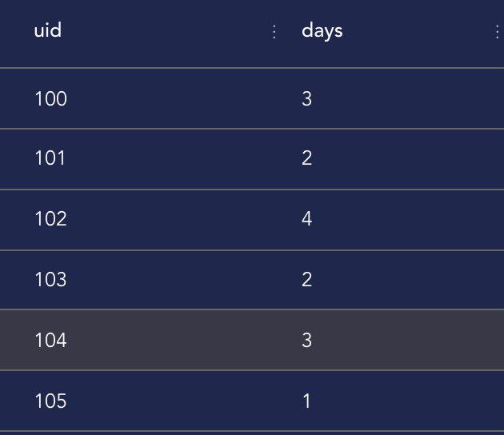Screen dimensions: 504x435
Task: Click days value 3 for uid 100
Action: point(306,99)
